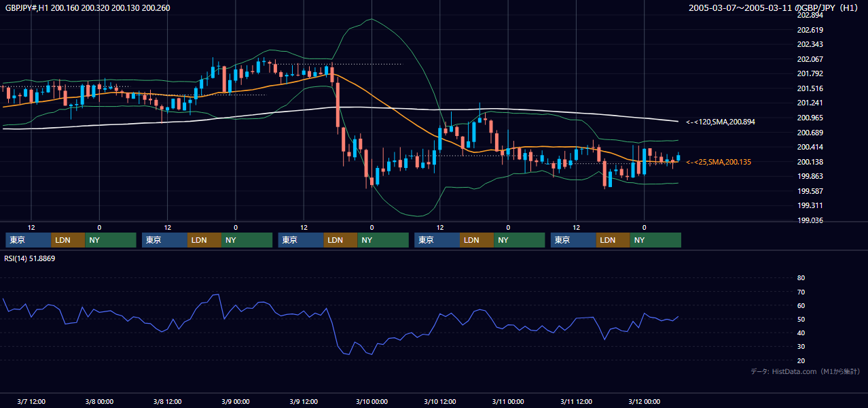This screenshot has height=408, width=868.
Task: Open the HistData.com data credit text
Action: (805, 371)
